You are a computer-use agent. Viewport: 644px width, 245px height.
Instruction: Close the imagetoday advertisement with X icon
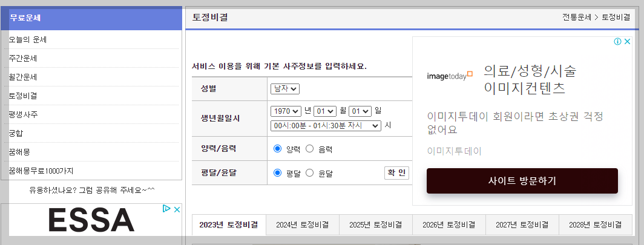click(627, 42)
